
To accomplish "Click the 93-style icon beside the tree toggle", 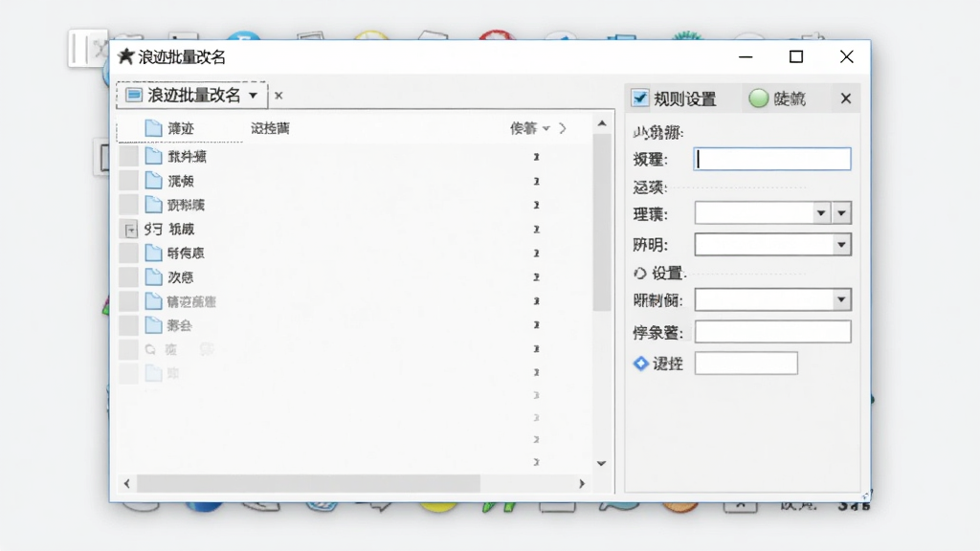I will point(153,230).
